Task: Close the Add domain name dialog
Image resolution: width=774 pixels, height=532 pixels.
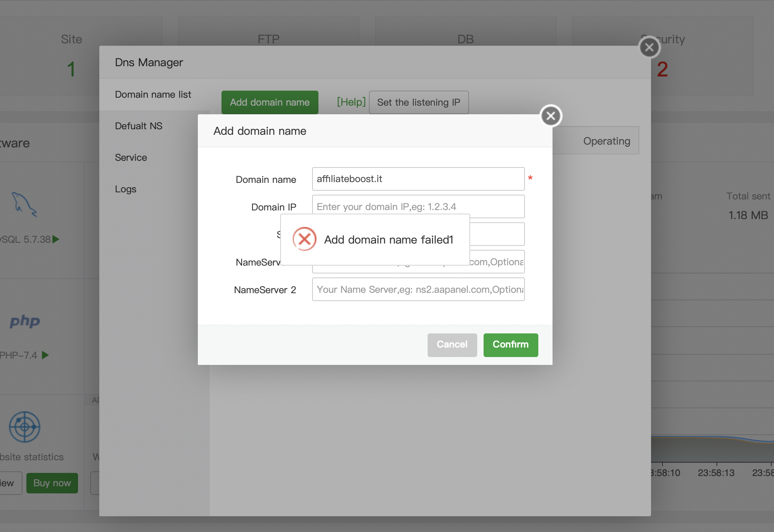Action: pos(551,116)
